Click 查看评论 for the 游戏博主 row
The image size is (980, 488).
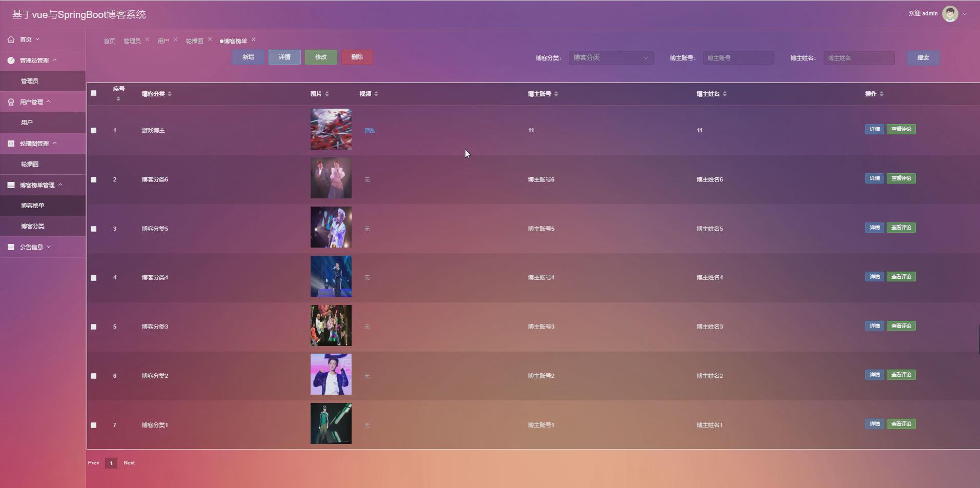(x=901, y=129)
